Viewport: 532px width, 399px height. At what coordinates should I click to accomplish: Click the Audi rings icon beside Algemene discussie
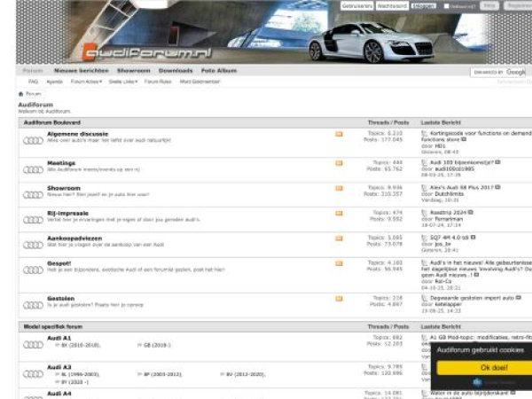33,140
